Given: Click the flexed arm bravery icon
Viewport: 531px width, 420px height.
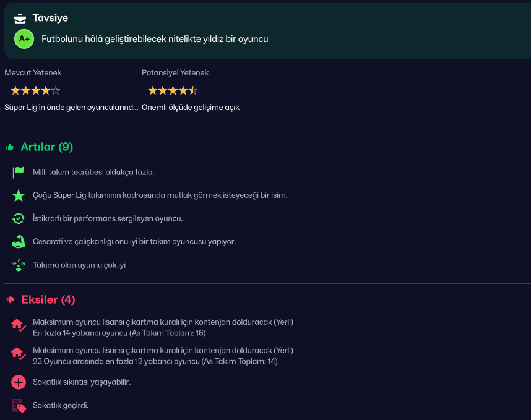Looking at the screenshot, I should [x=19, y=242].
